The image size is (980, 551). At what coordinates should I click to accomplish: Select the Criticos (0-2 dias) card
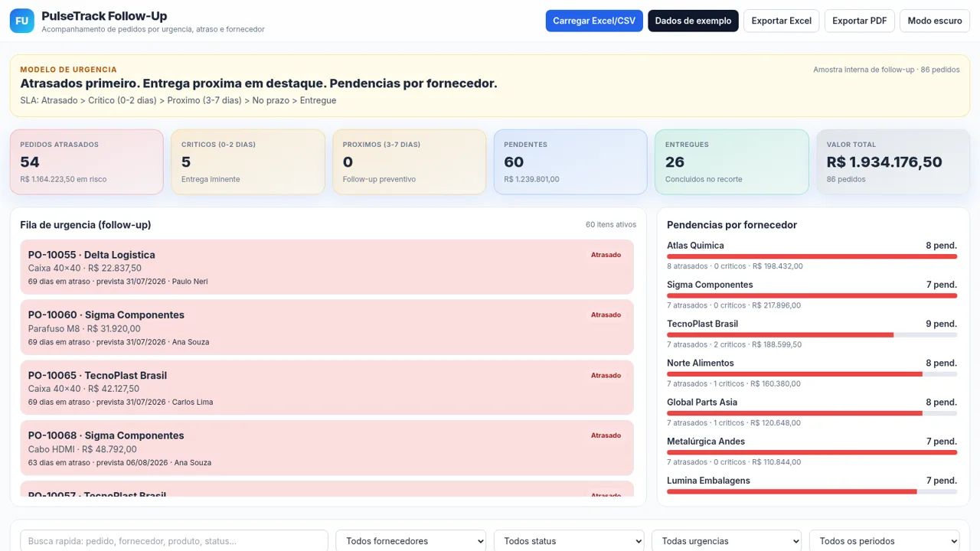248,162
